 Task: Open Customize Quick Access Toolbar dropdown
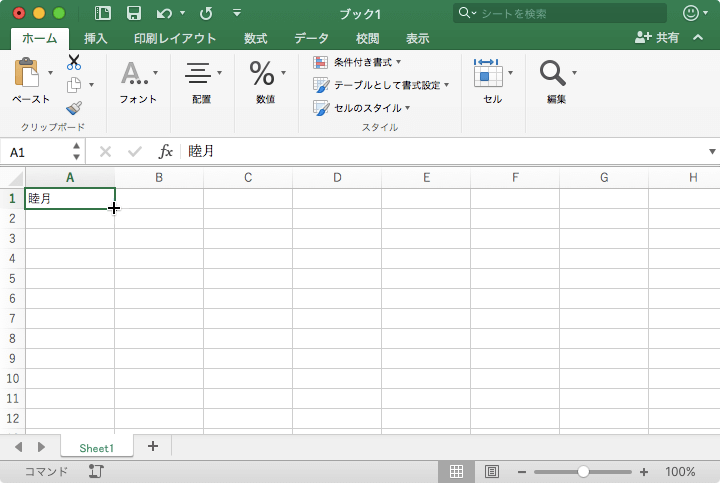click(x=237, y=13)
